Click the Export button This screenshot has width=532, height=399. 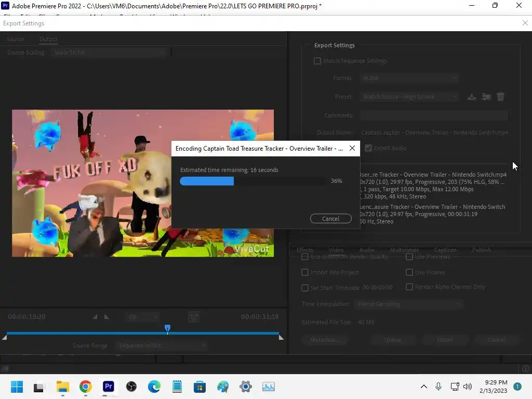(x=445, y=340)
